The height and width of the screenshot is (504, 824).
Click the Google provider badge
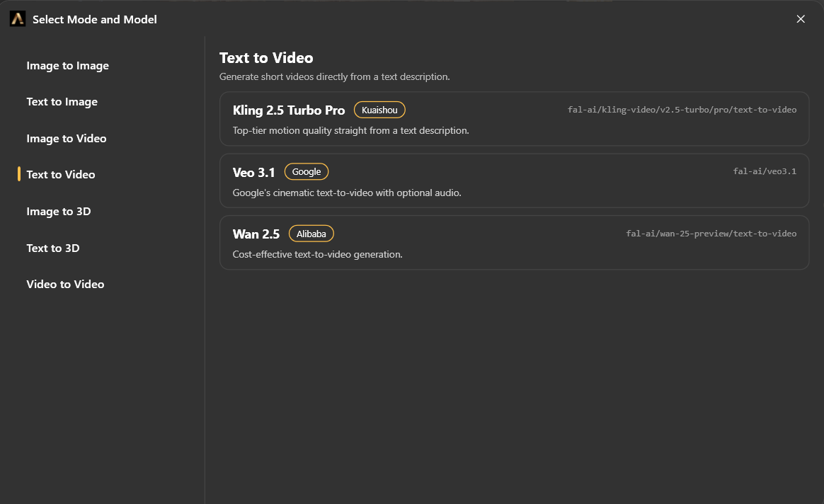pyautogui.click(x=307, y=172)
